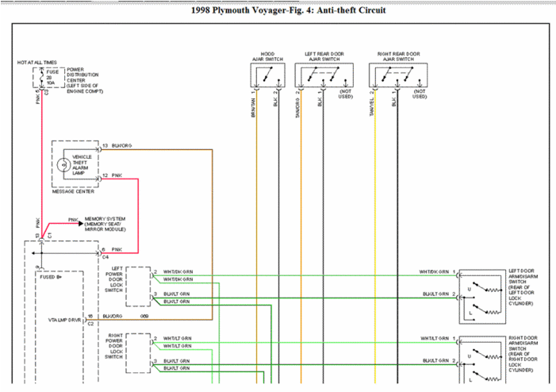
Task: Click the left power door lock switch box
Action: (x=138, y=286)
